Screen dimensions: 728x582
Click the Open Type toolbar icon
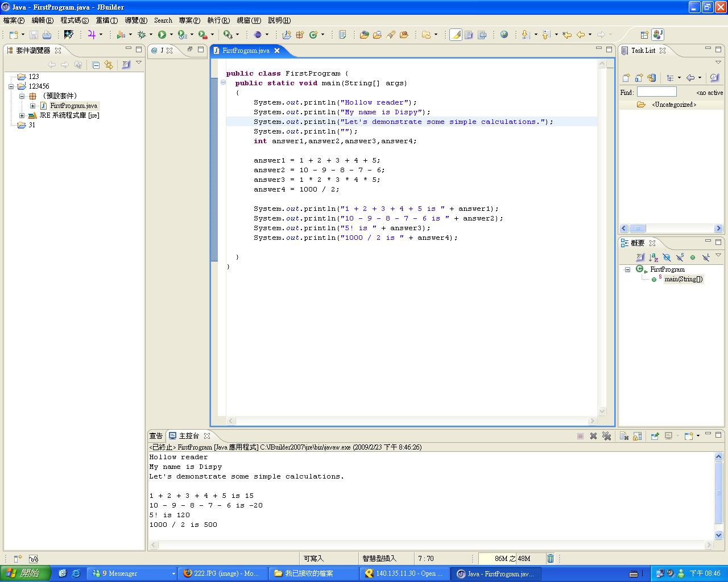click(x=365, y=35)
